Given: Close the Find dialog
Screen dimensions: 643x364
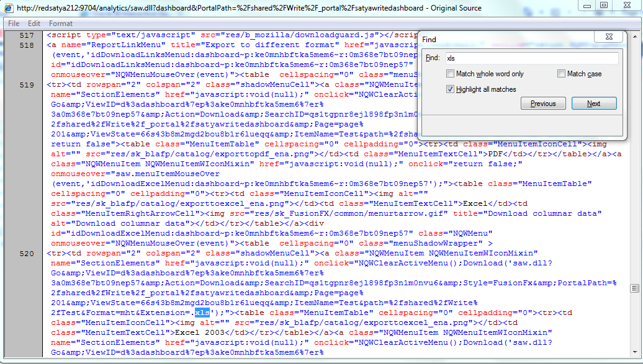Looking at the screenshot, I should [x=609, y=37].
